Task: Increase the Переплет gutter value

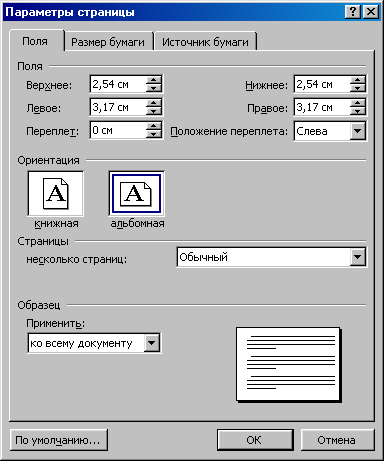Action: (x=154, y=126)
